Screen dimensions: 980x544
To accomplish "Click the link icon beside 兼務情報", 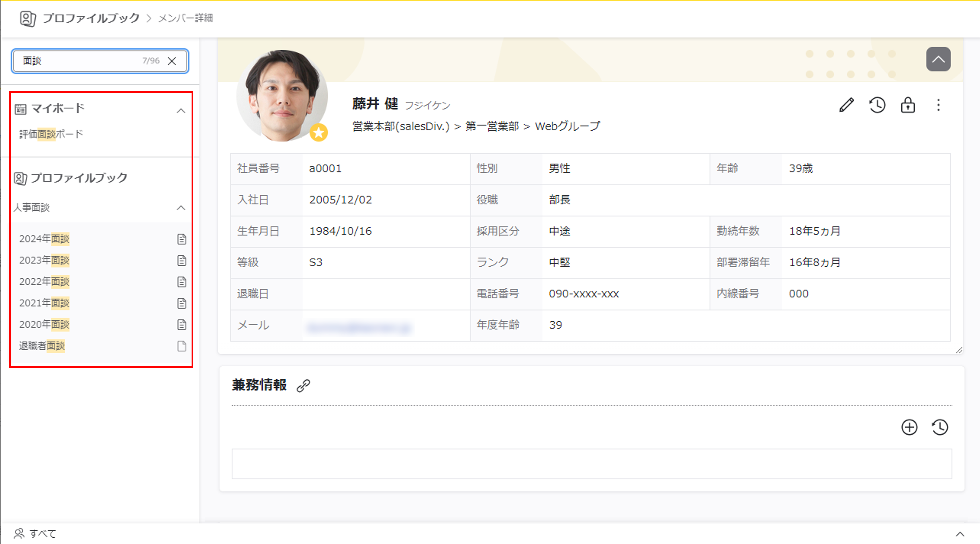I will (x=303, y=385).
